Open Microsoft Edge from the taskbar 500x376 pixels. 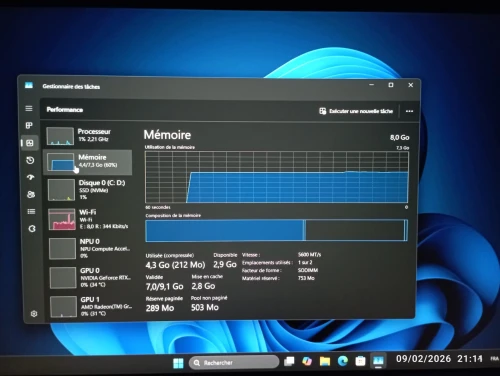(343, 361)
